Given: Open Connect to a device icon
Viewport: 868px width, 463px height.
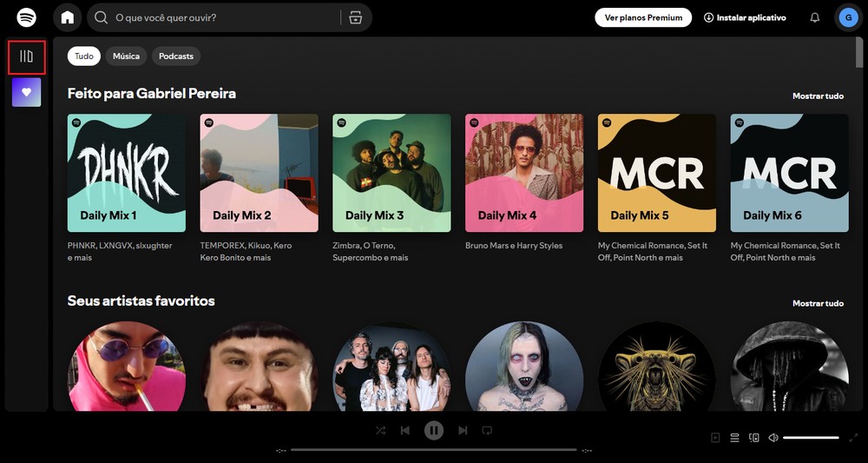Looking at the screenshot, I should (754, 438).
